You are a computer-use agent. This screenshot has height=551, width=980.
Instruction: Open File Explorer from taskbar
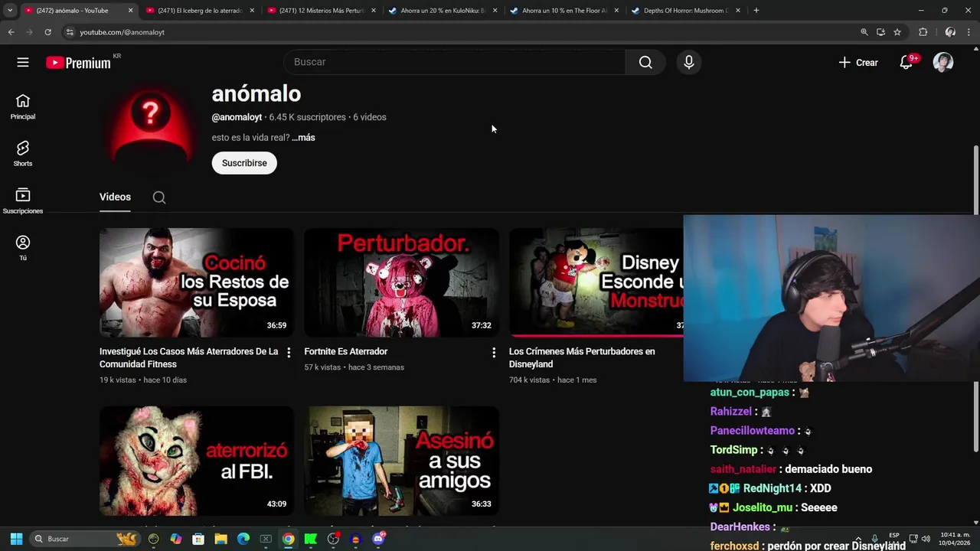pyautogui.click(x=220, y=539)
